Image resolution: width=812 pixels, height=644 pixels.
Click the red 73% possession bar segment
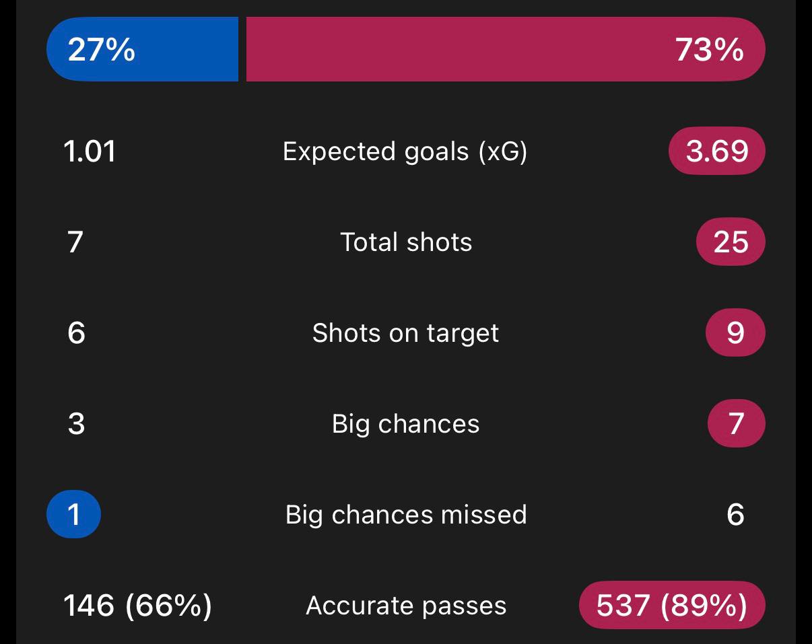(505, 50)
